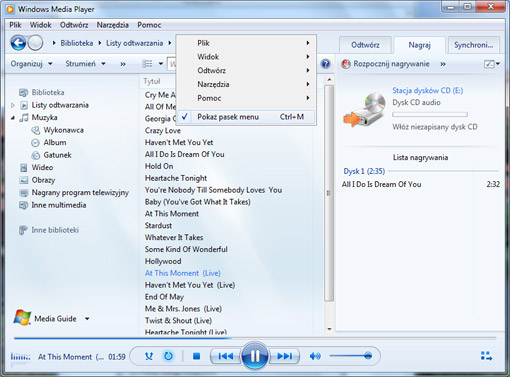Click the playback seek progress bar
Viewport: 510px width, 377px height.
click(255, 338)
